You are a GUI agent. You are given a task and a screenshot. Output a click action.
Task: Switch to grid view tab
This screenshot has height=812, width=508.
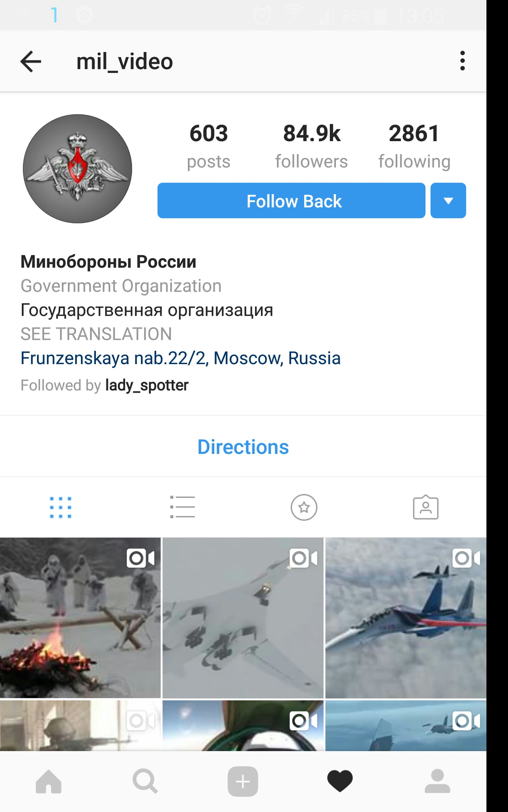(60, 507)
